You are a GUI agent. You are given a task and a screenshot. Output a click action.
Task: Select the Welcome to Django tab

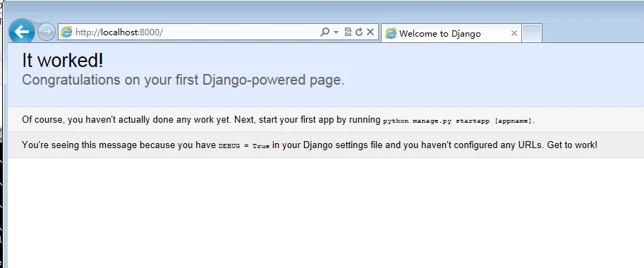click(x=451, y=33)
